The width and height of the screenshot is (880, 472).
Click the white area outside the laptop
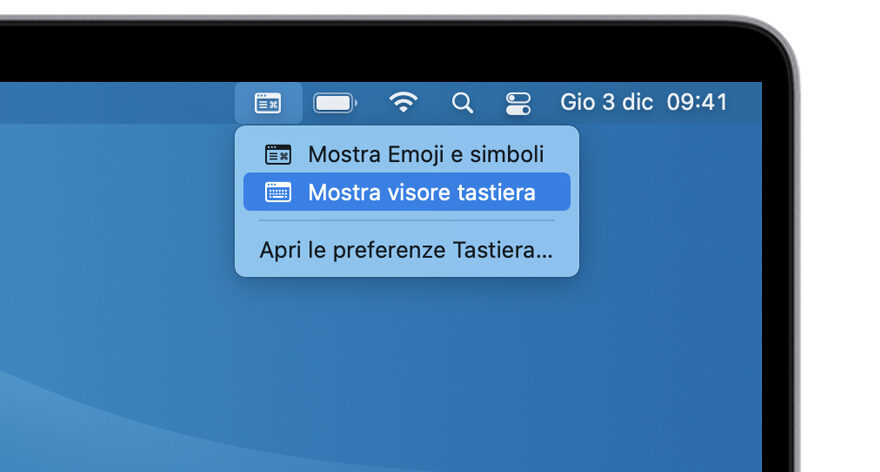tap(840, 300)
